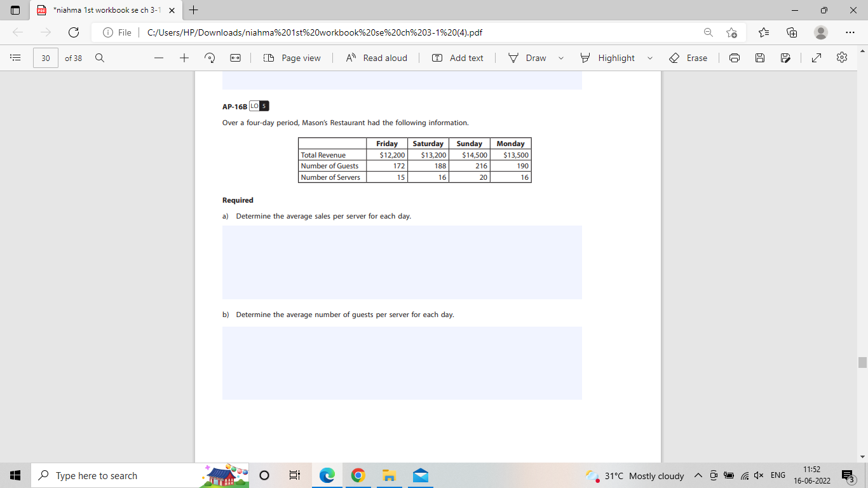This screenshot has height=488, width=868.
Task: Open PDF search within document
Action: [100, 58]
